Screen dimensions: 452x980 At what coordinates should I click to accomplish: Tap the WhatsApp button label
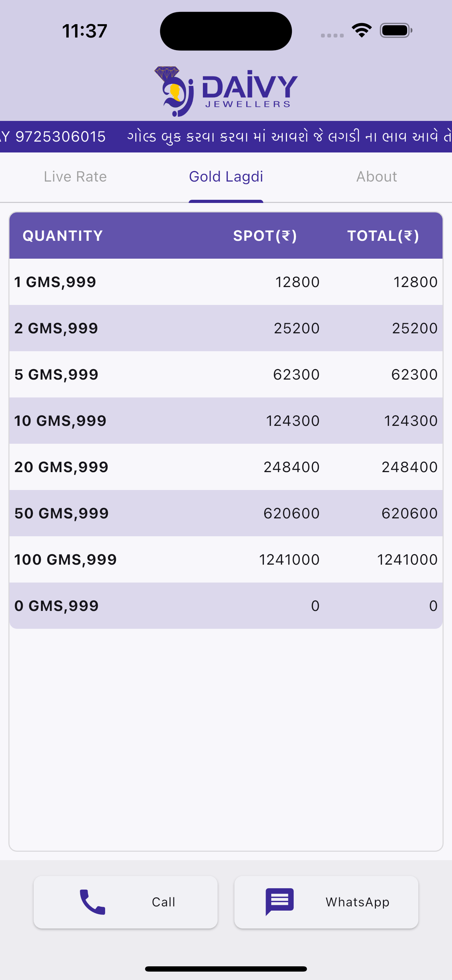point(358,901)
